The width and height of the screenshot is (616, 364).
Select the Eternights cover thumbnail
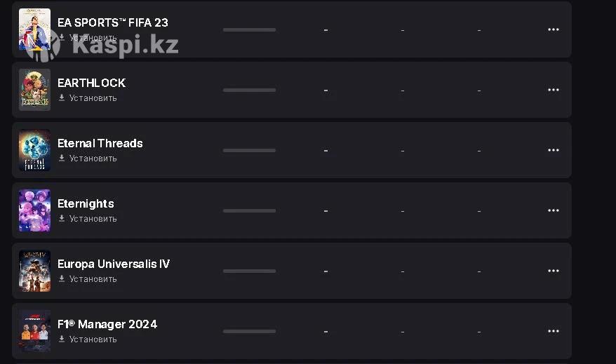(34, 210)
